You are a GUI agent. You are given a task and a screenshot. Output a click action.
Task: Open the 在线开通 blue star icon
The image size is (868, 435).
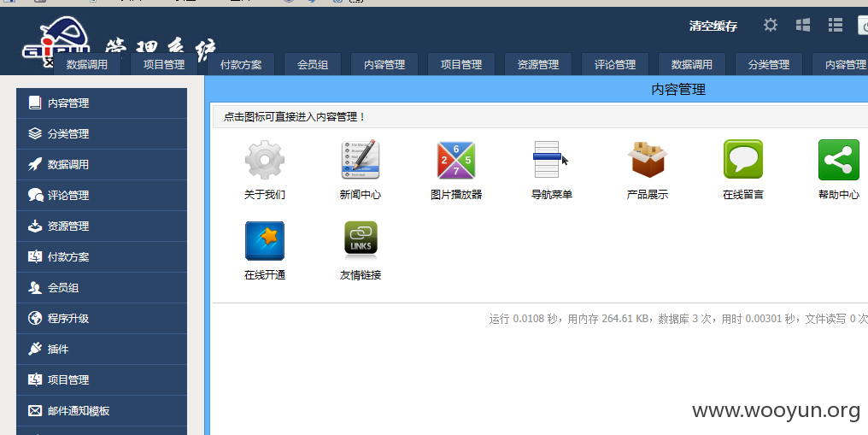coord(265,241)
